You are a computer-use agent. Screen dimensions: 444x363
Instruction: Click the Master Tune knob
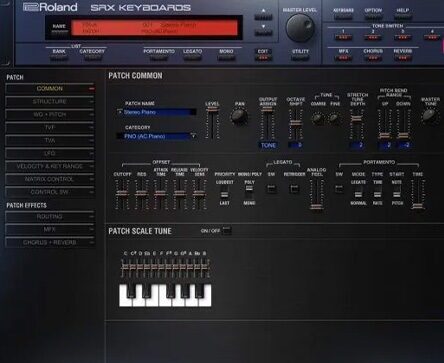coord(429,116)
